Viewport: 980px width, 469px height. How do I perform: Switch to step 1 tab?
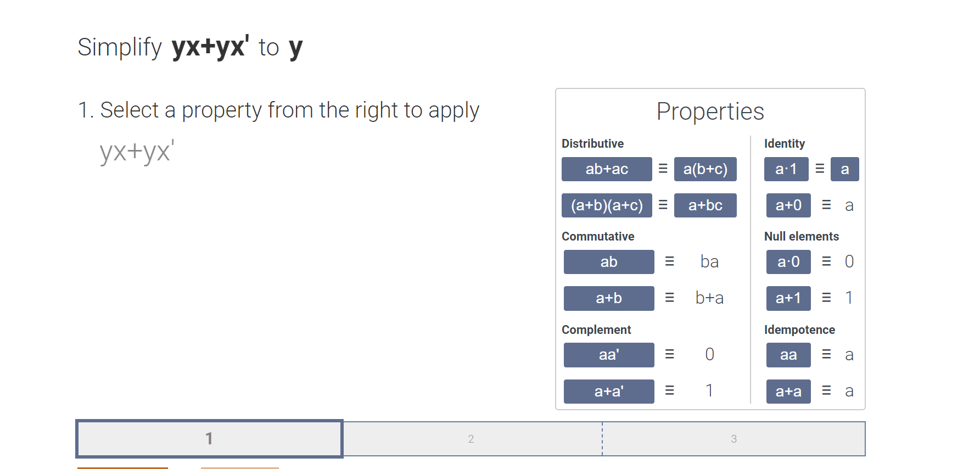(x=209, y=438)
